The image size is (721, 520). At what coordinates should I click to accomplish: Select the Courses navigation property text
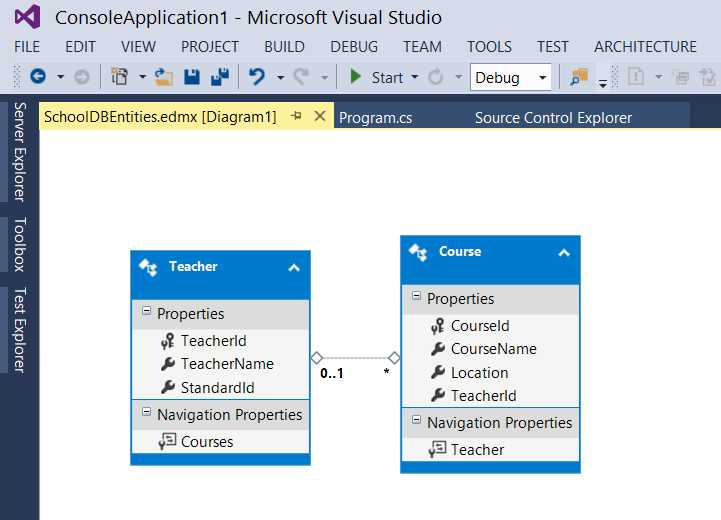pos(207,442)
